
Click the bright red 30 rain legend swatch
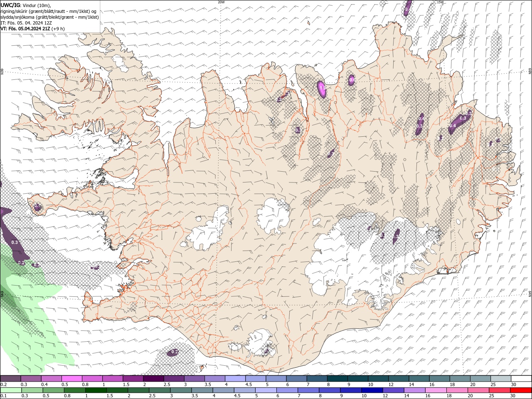[521, 390]
